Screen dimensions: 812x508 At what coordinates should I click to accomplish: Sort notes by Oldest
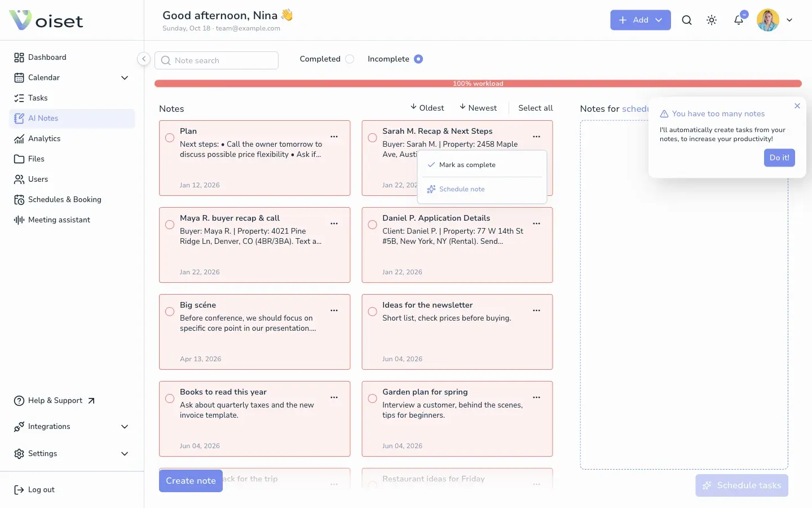coord(427,108)
